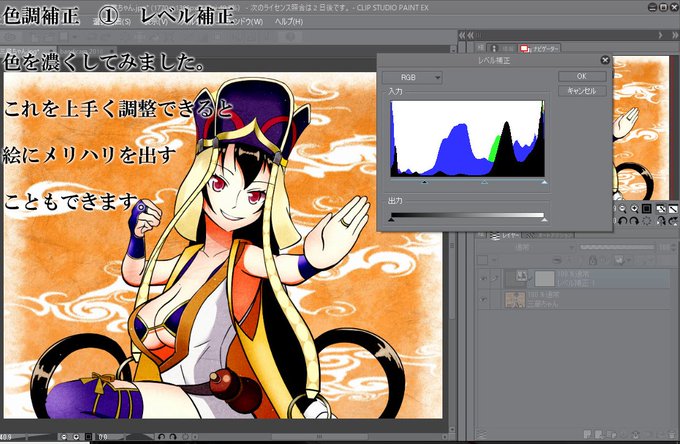Zoom in in the Navigator panel

point(634,209)
